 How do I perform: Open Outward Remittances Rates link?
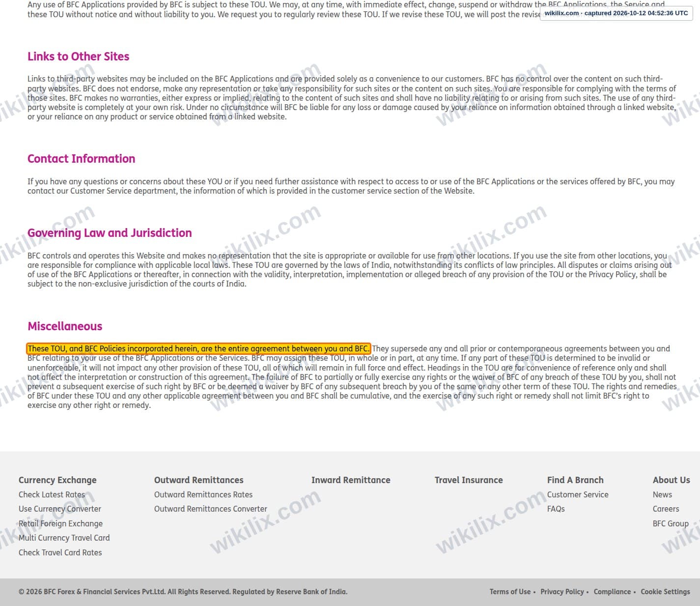[x=203, y=494]
